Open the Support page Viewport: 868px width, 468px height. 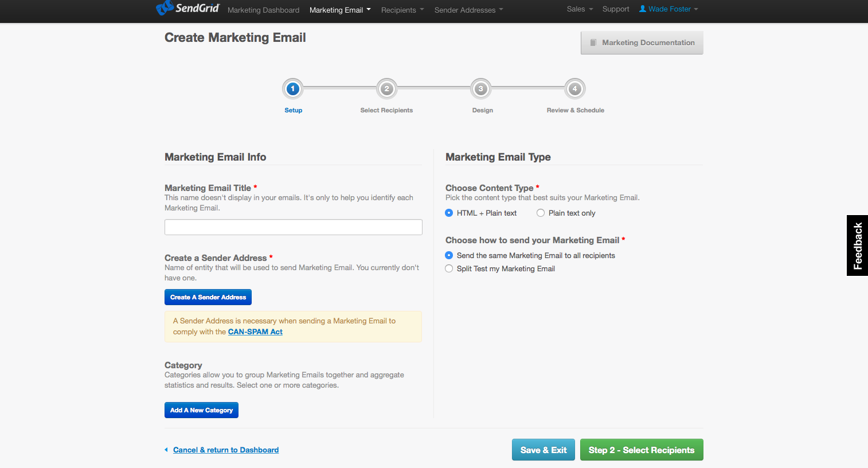coord(616,9)
